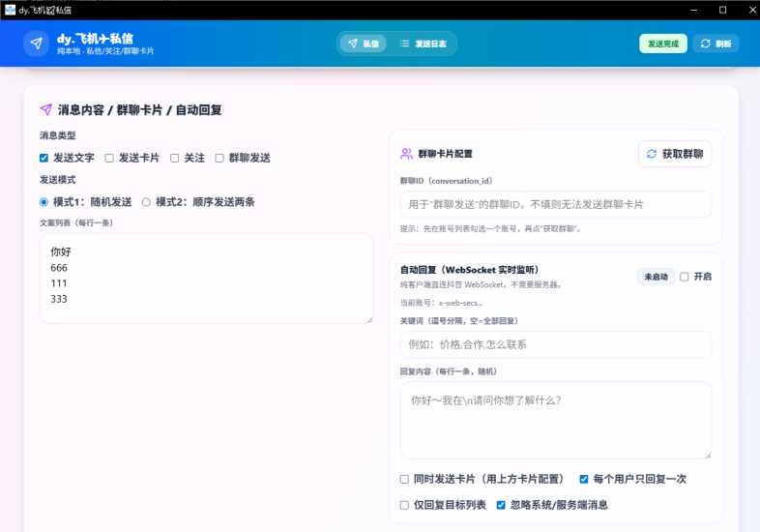The width and height of the screenshot is (760, 532).
Task: Close the application window
Action: click(x=751, y=10)
